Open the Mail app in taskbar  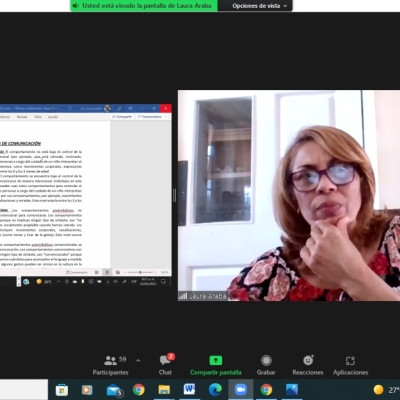pos(114,389)
